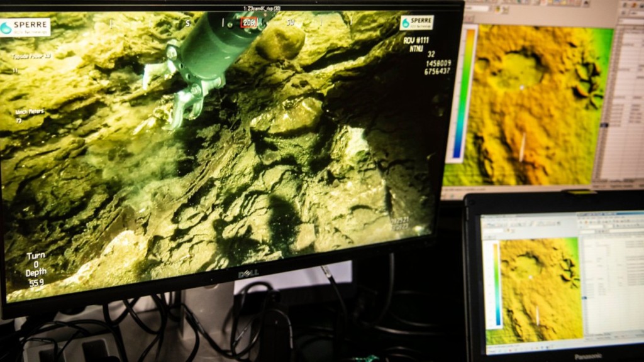The width and height of the screenshot is (644, 362).
Task: Select the video title "1: Z3cam4K_rtsp (30)"
Action: point(262,8)
